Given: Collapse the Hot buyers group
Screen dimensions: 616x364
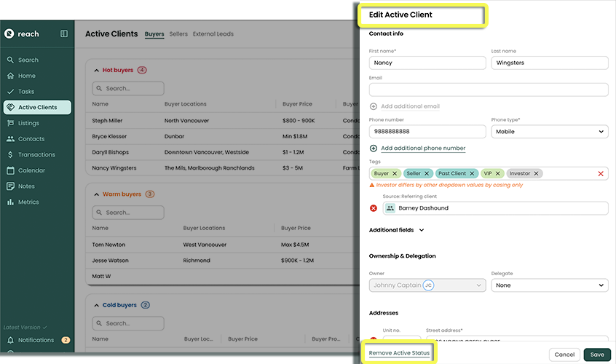Looking at the screenshot, I should click(x=96, y=71).
